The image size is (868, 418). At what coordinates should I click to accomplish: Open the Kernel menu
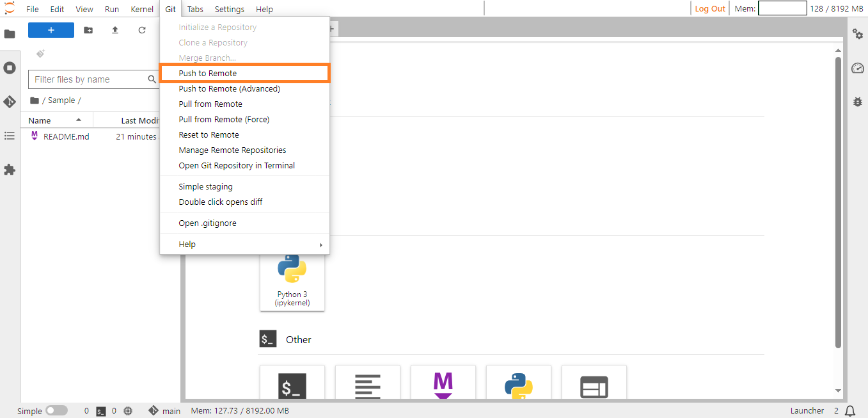pos(142,9)
